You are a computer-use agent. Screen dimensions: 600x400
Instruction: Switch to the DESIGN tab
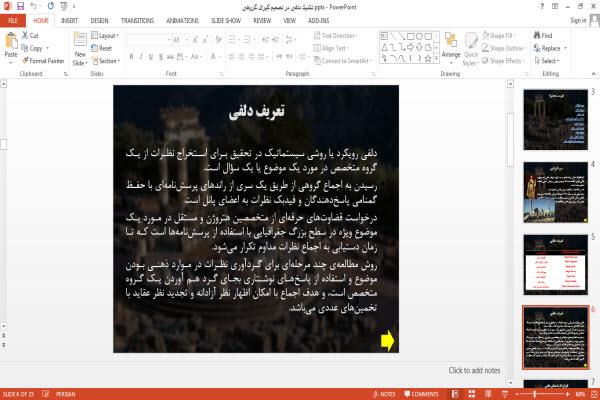click(99, 21)
